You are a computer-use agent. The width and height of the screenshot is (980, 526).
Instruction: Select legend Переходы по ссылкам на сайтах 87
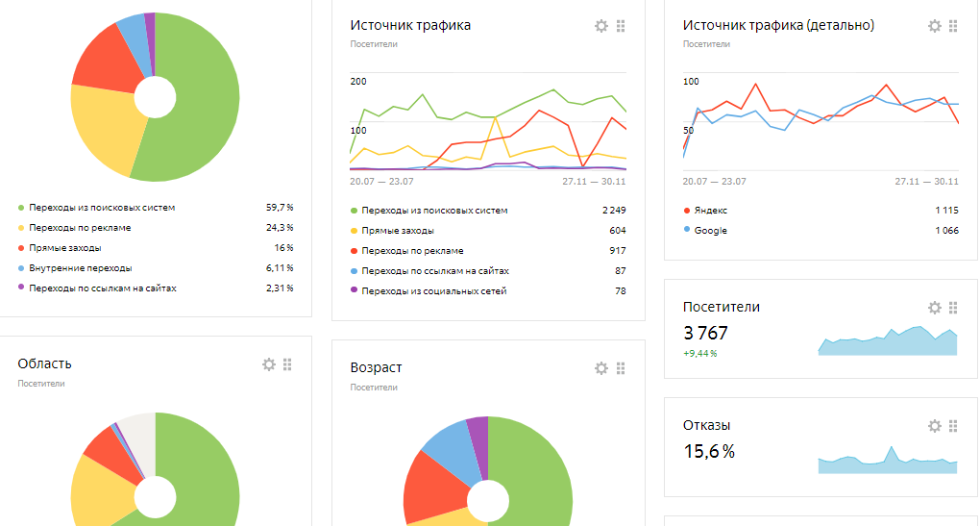435,271
